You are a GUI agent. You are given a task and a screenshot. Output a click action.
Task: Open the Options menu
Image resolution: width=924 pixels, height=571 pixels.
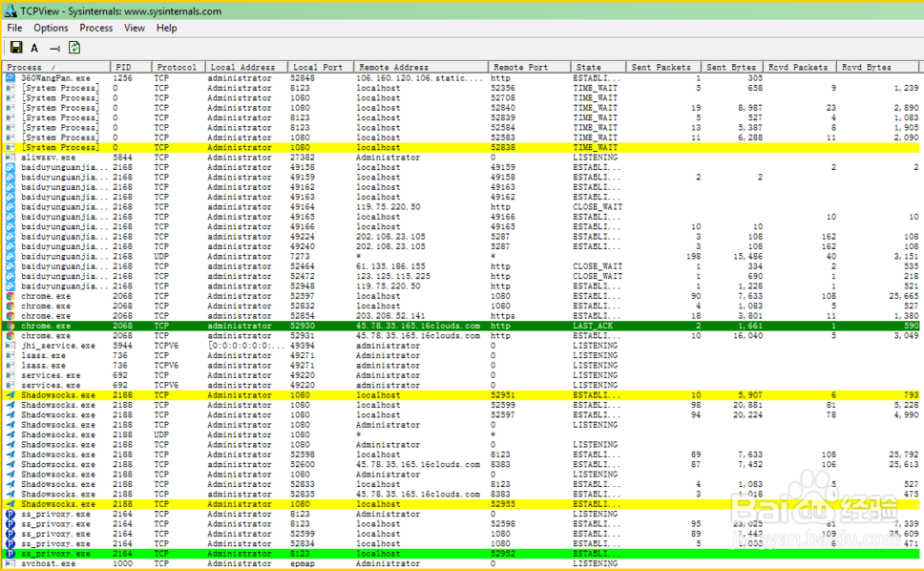pyautogui.click(x=51, y=28)
